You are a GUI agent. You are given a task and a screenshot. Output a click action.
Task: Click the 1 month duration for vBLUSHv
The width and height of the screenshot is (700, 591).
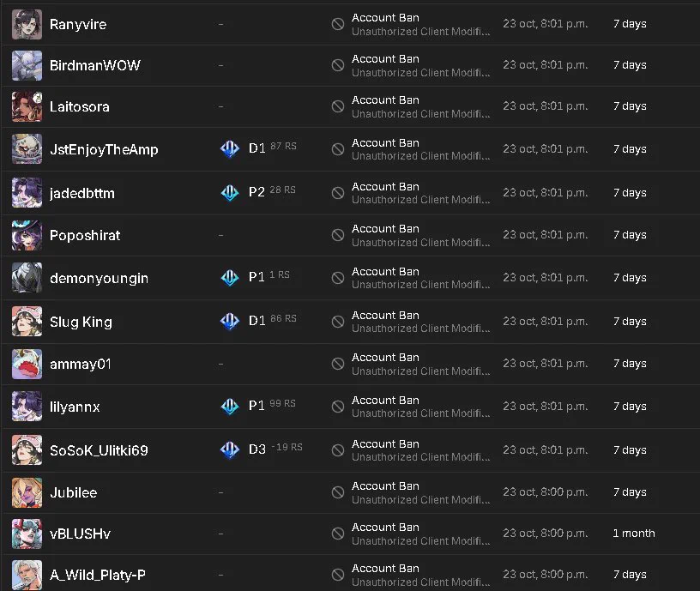pos(633,534)
